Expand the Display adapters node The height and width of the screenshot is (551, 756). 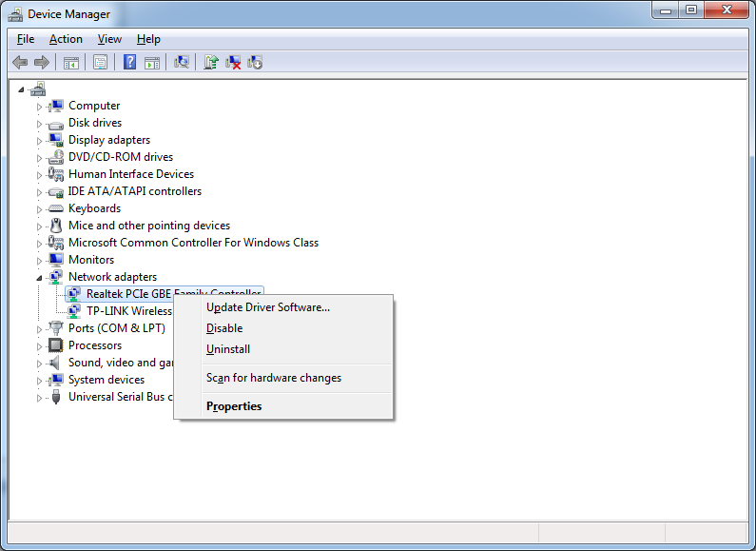[x=40, y=141]
